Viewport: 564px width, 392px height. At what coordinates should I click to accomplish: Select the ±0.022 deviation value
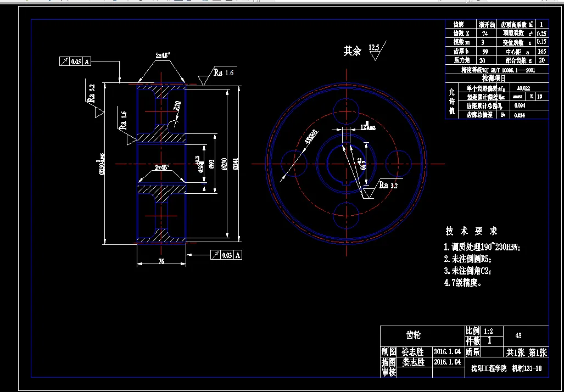(523, 88)
